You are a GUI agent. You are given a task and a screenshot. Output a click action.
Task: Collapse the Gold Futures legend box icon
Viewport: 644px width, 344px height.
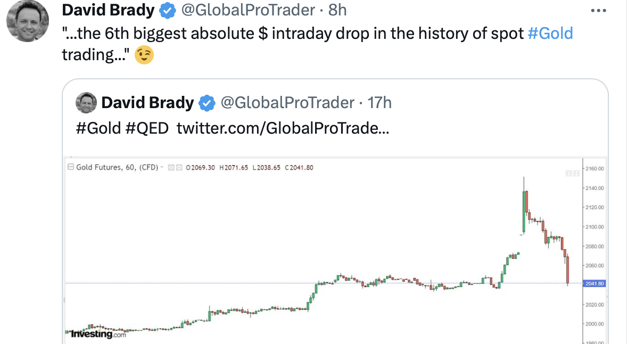tap(71, 167)
